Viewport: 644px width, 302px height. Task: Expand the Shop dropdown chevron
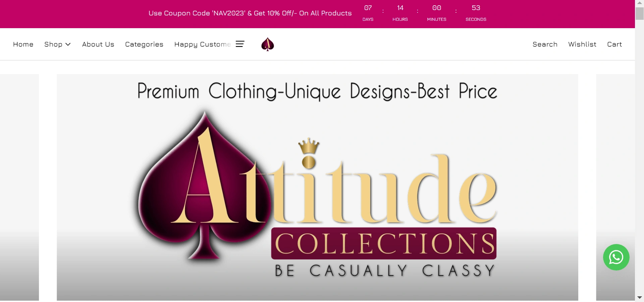pyautogui.click(x=68, y=44)
